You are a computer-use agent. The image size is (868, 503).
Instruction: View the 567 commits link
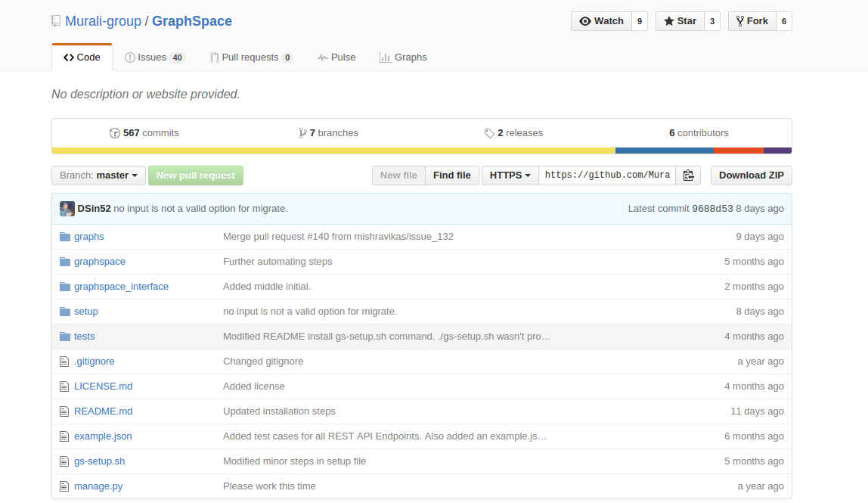point(144,133)
